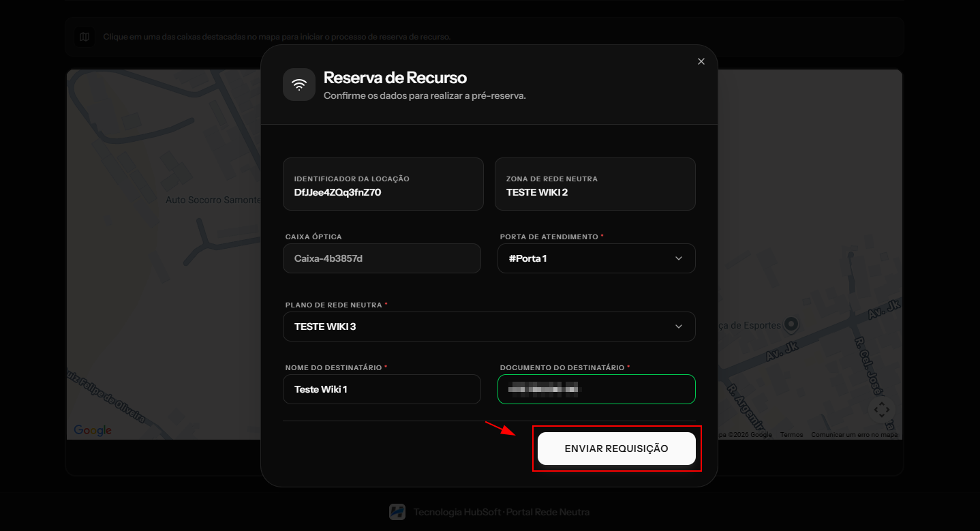Image resolution: width=980 pixels, height=531 pixels.
Task: Click Comunicar um erro no mapa link
Action: click(854, 435)
